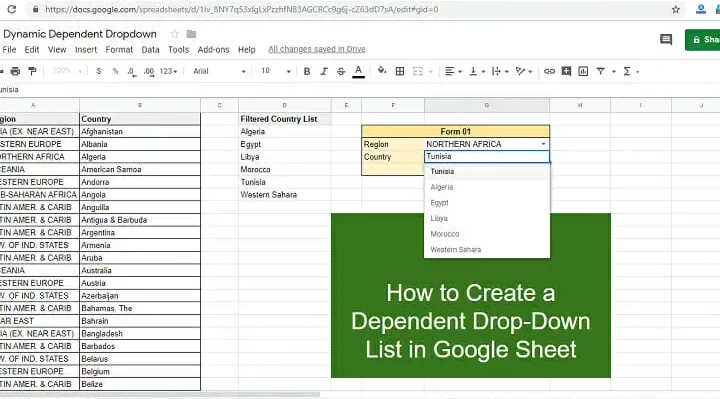The width and height of the screenshot is (720, 399).
Task: Toggle italic formatting
Action: [x=324, y=71]
